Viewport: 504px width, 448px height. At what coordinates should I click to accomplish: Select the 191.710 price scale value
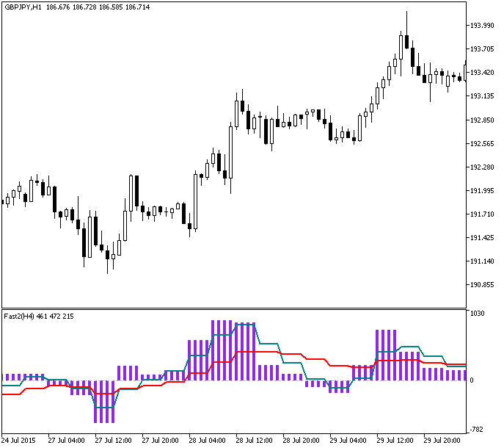click(481, 214)
